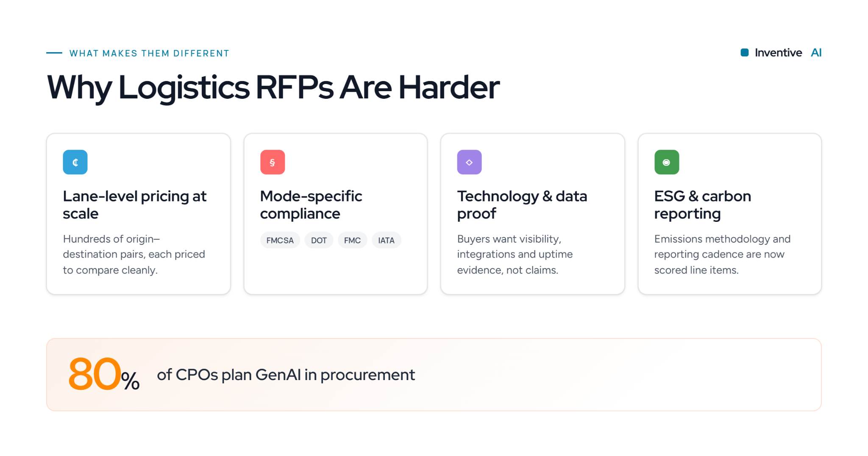Open the 'Lane-level pricing at scale' heading
The width and height of the screenshot is (868, 456).
click(x=135, y=205)
